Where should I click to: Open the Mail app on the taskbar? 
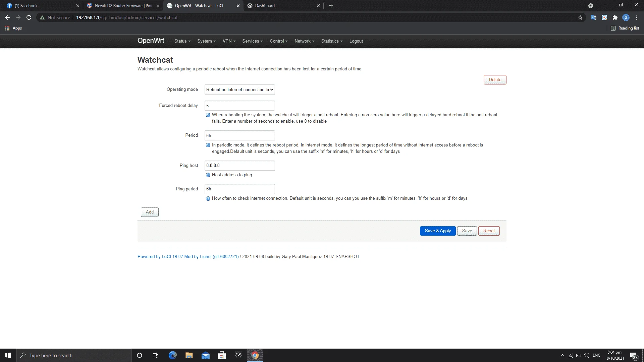(x=205, y=355)
